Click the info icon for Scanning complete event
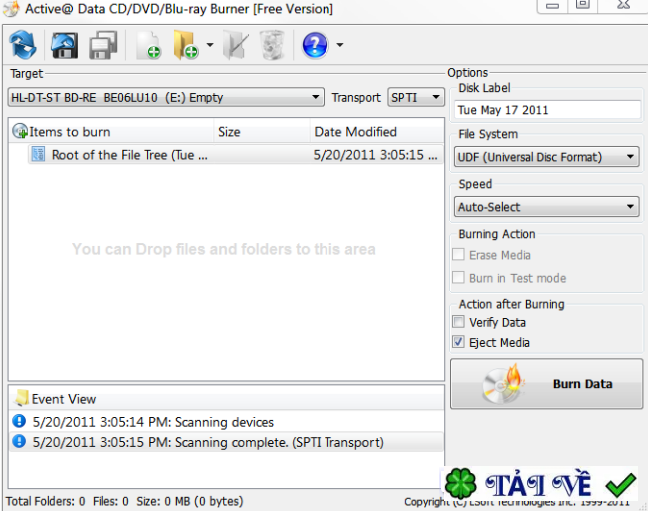The width and height of the screenshot is (648, 511). [19, 441]
